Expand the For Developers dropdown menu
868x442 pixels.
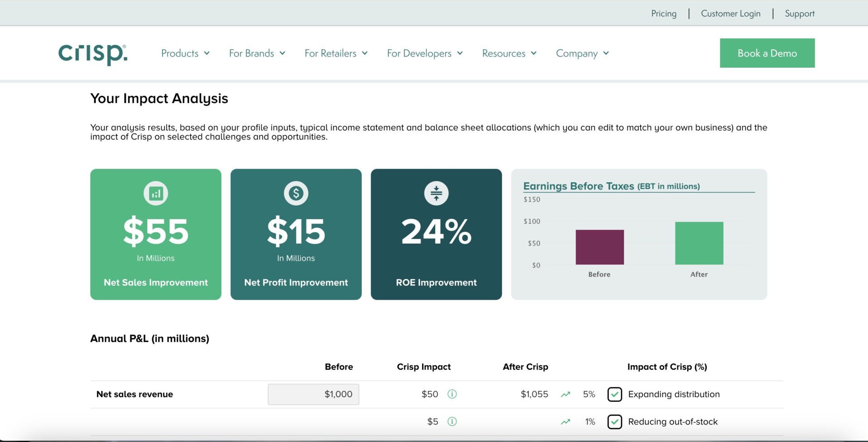425,53
